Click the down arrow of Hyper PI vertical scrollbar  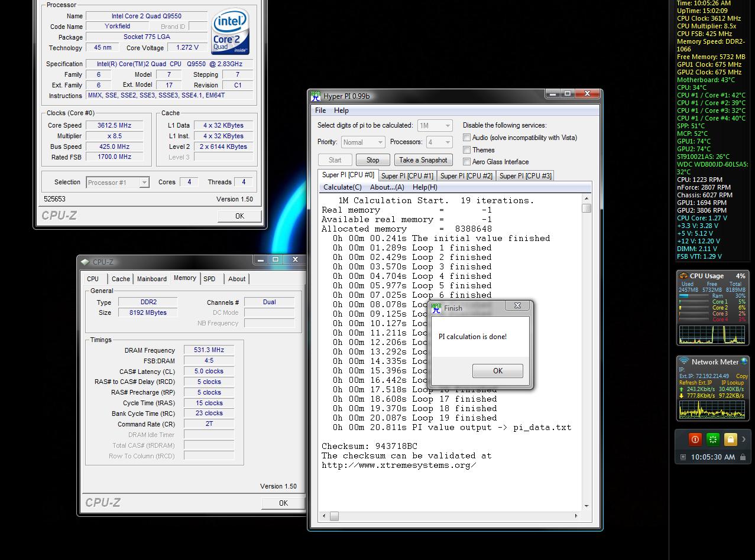586,506
